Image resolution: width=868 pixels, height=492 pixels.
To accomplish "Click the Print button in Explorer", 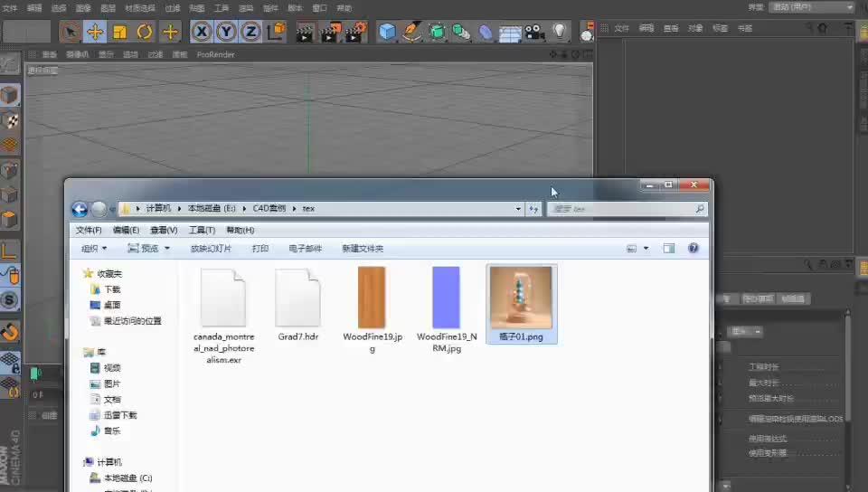I will click(x=260, y=249).
